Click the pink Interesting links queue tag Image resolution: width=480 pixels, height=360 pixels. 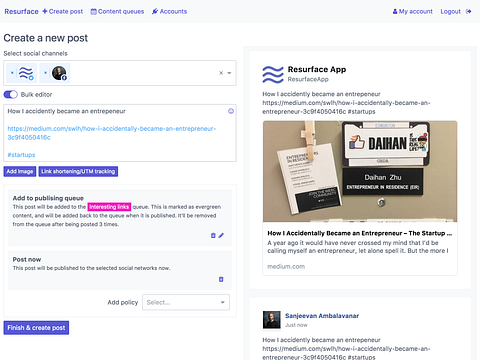(109, 207)
